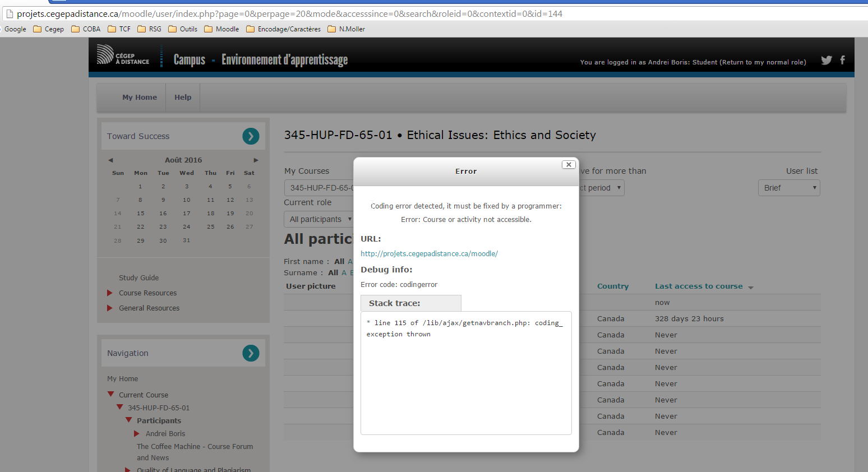Collapse the Participants tree node
This screenshot has width=868, height=472.
pyautogui.click(x=129, y=420)
